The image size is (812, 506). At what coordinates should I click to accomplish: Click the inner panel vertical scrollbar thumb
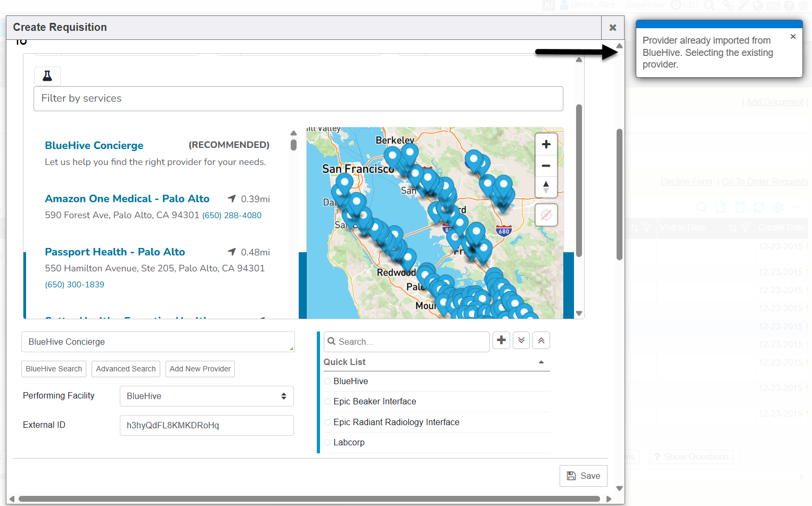coord(579,181)
